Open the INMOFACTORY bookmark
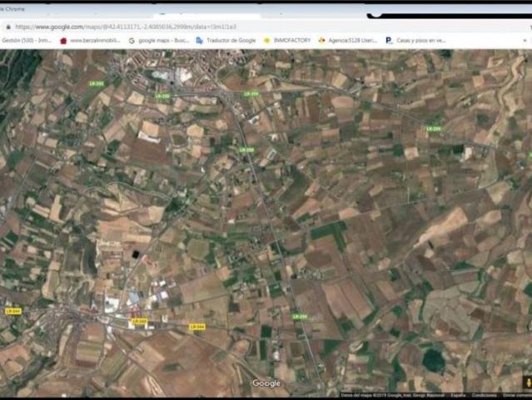This screenshot has height=400, width=532. pyautogui.click(x=286, y=40)
